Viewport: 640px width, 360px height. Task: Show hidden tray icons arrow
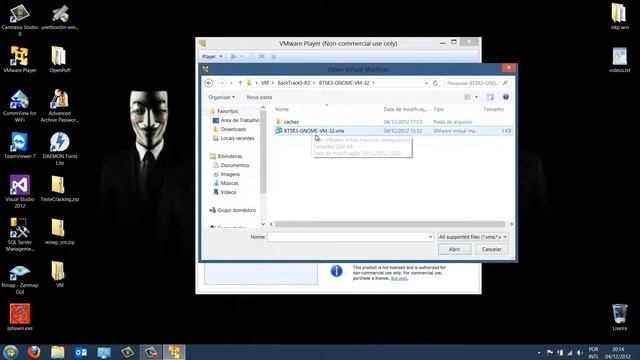pyautogui.click(x=539, y=352)
